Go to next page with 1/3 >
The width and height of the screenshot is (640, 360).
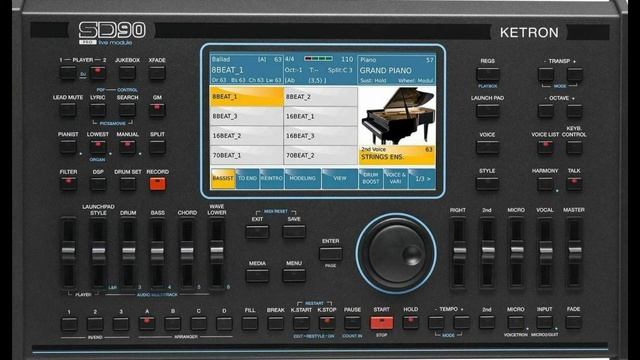click(x=422, y=178)
